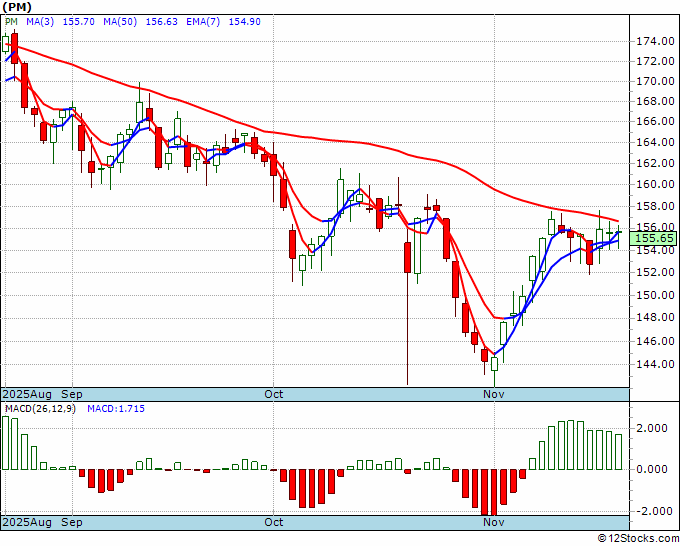680x546 pixels.
Task: Click the 174.00 price axis label
Action: (655, 42)
